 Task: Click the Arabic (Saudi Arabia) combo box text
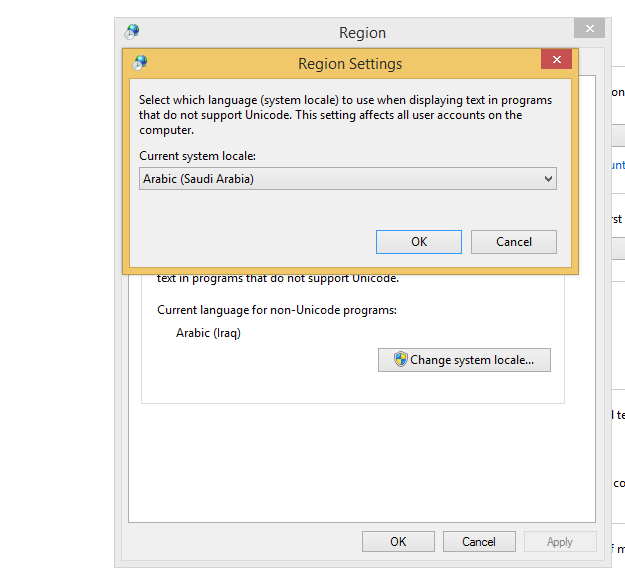tap(198, 179)
